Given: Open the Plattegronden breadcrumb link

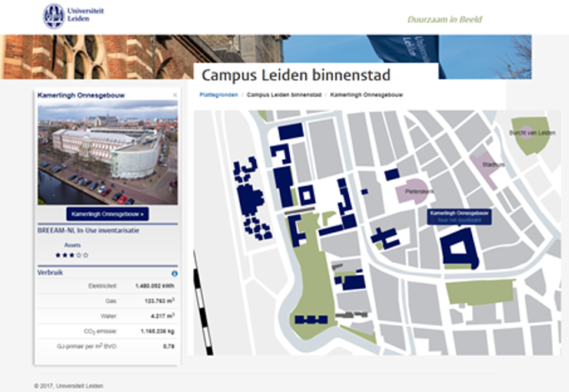Looking at the screenshot, I should 219,95.
